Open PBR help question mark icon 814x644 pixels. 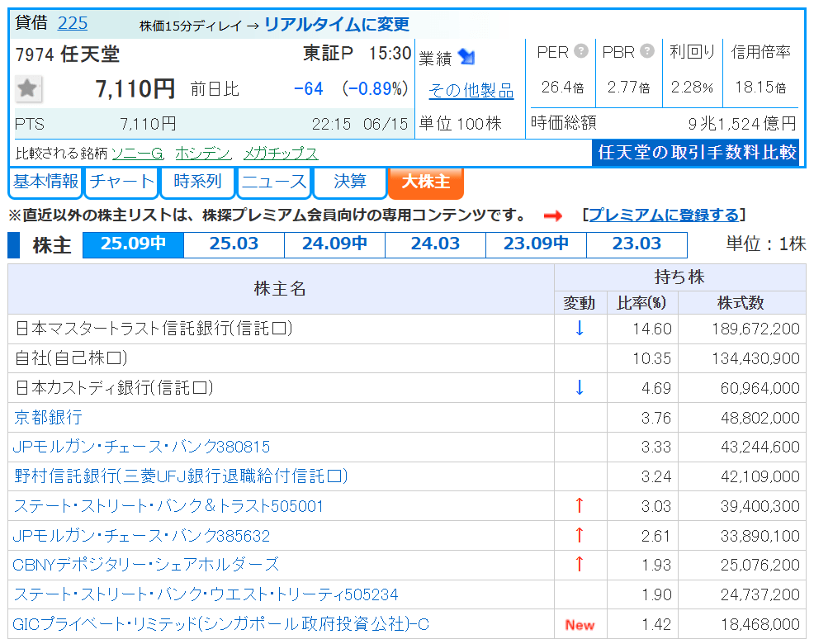647,51
